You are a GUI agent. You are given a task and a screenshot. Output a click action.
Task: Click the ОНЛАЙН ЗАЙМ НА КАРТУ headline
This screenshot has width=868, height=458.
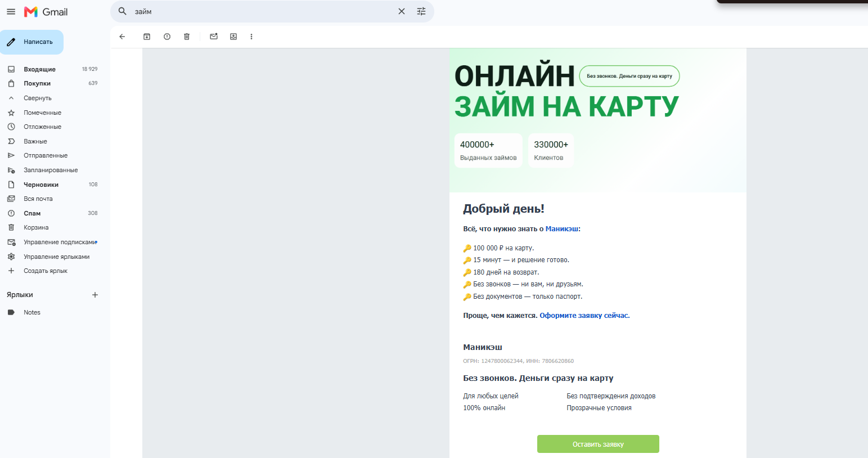[x=566, y=91]
